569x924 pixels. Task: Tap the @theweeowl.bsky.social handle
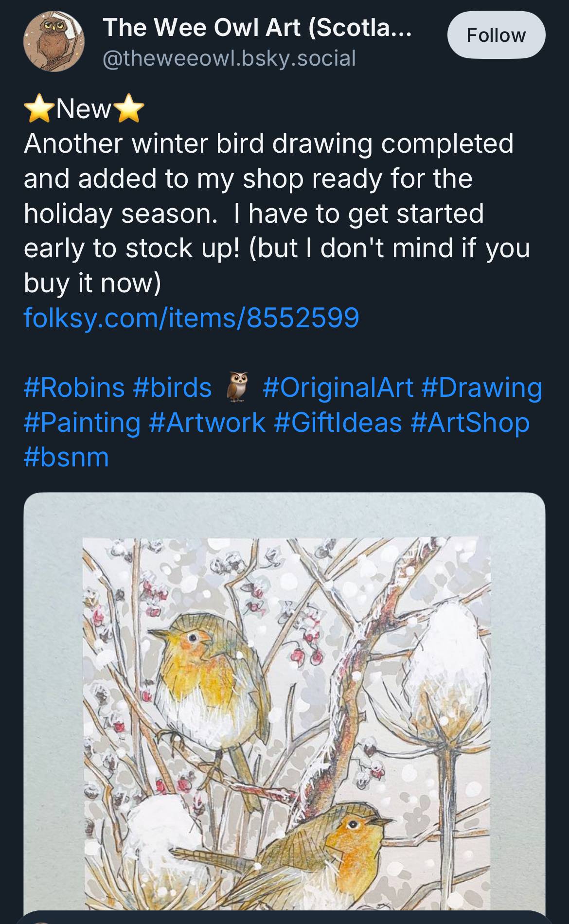point(230,58)
